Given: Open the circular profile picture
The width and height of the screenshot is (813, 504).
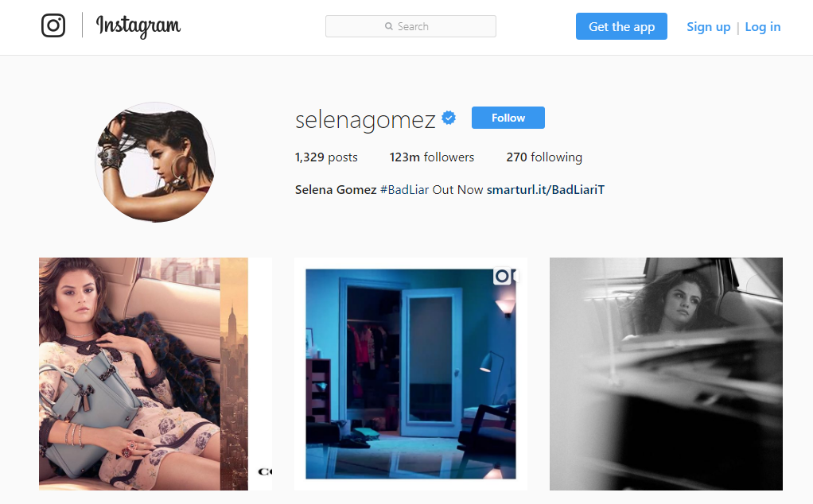Looking at the screenshot, I should point(155,162).
